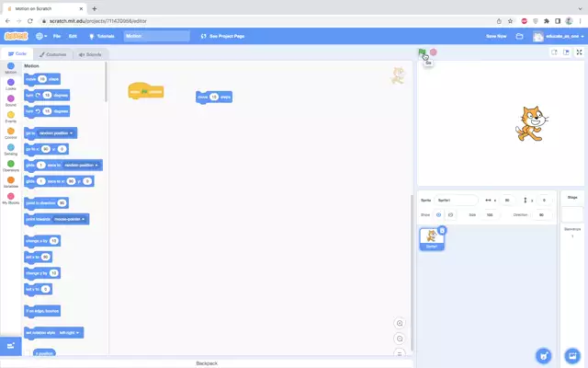Click the Scratch logo
Viewport: 588px width, 368px height.
click(x=16, y=36)
